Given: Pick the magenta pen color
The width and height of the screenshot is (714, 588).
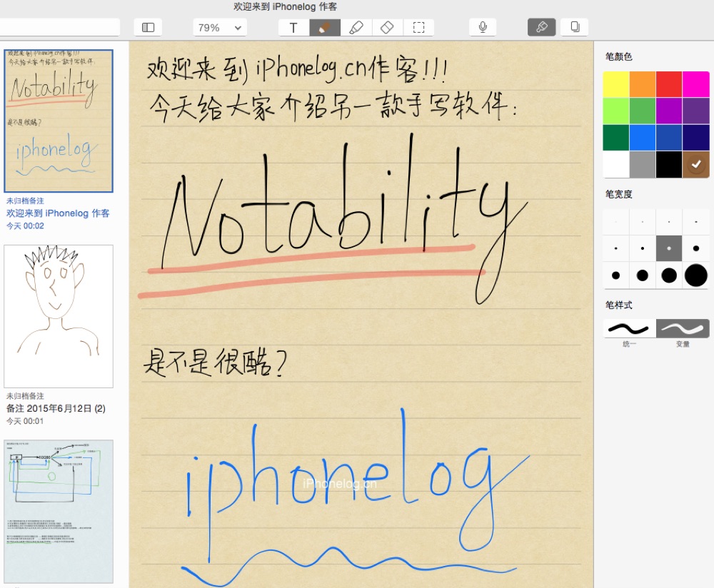Looking at the screenshot, I should [695, 84].
